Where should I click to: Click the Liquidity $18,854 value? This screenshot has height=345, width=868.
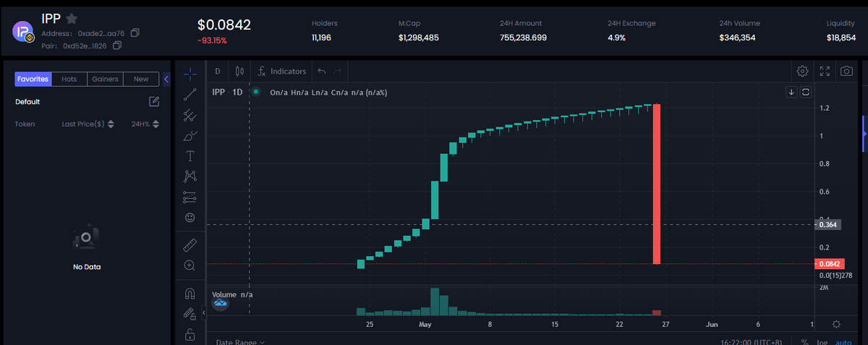click(841, 37)
